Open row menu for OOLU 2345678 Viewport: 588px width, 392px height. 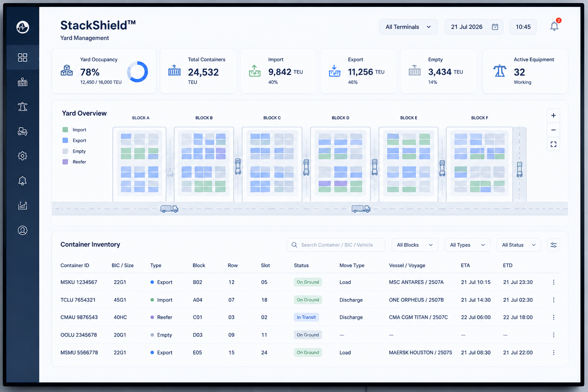(554, 335)
